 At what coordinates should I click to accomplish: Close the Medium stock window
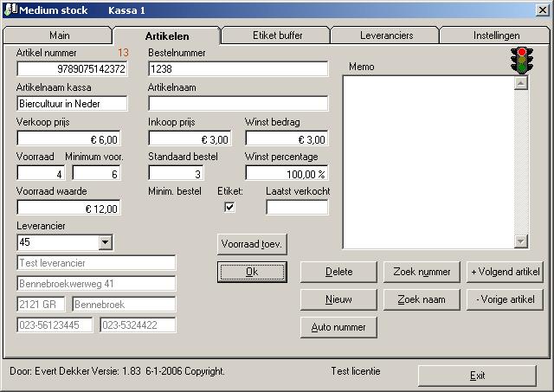point(542,10)
